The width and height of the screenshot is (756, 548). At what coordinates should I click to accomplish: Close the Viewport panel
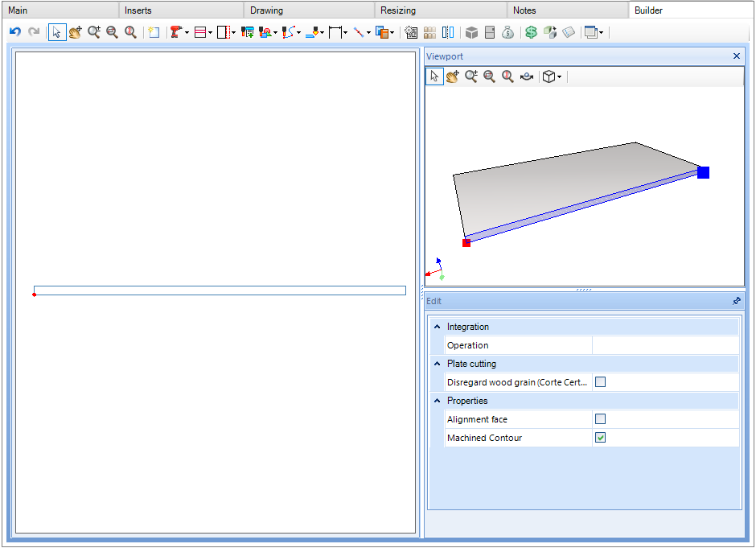[736, 56]
